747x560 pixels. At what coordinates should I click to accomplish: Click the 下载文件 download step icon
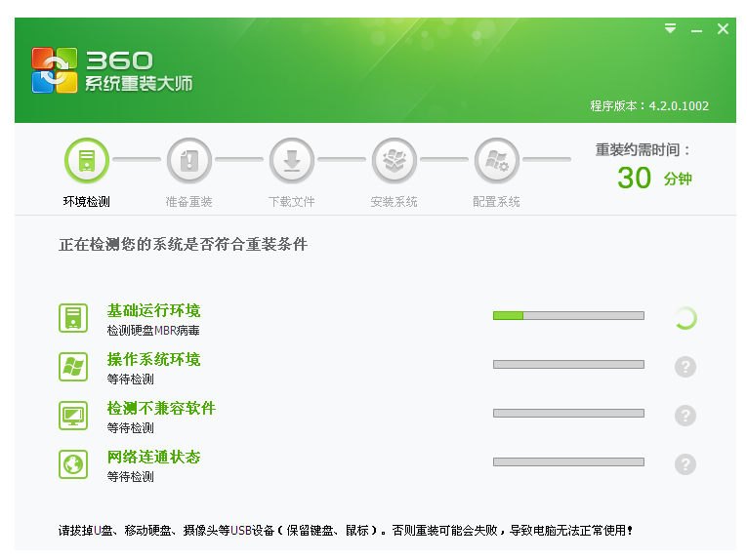click(x=292, y=161)
